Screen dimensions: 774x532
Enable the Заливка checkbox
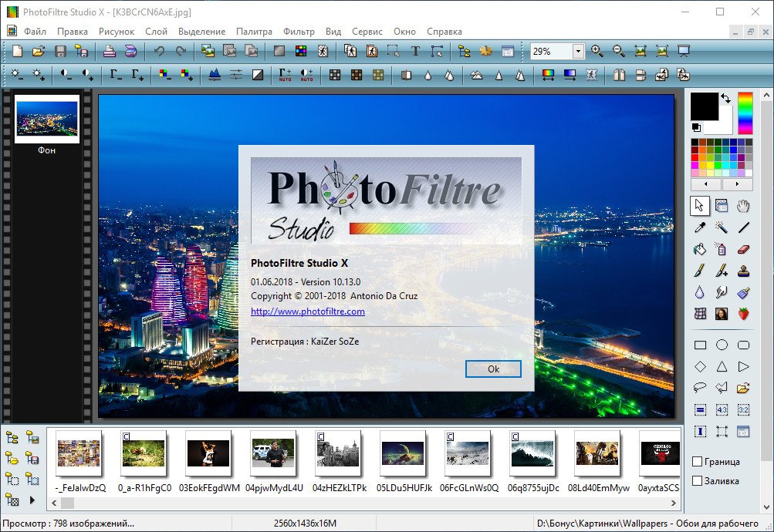tap(698, 480)
